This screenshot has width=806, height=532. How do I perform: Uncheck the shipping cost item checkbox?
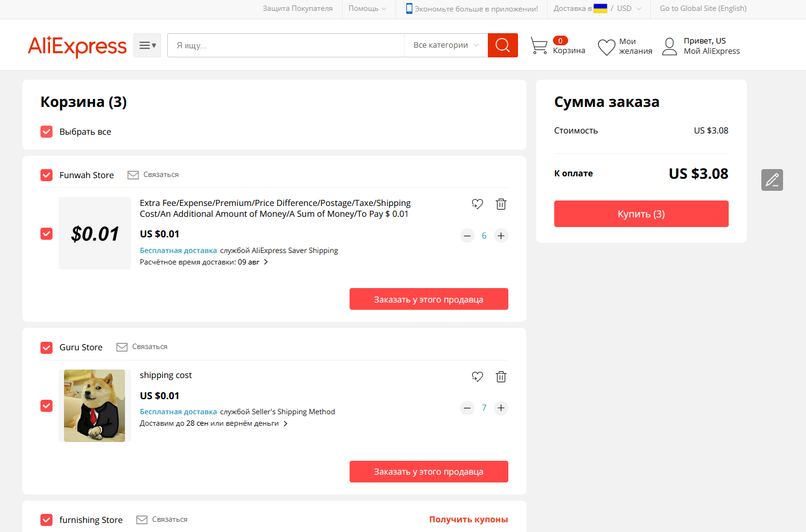pyautogui.click(x=46, y=406)
